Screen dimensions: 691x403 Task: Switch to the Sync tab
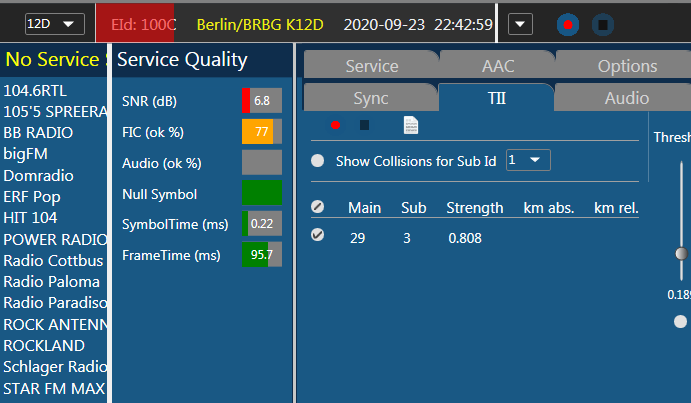click(x=371, y=98)
